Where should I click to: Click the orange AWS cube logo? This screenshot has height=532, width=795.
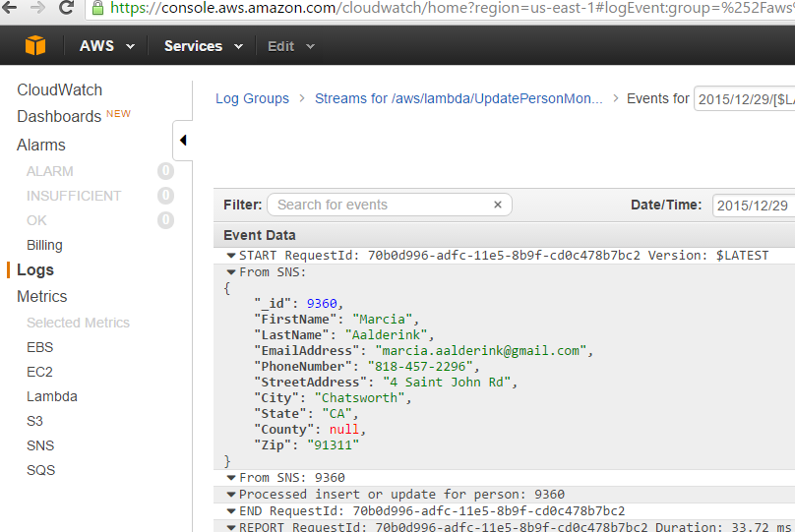tap(35, 45)
